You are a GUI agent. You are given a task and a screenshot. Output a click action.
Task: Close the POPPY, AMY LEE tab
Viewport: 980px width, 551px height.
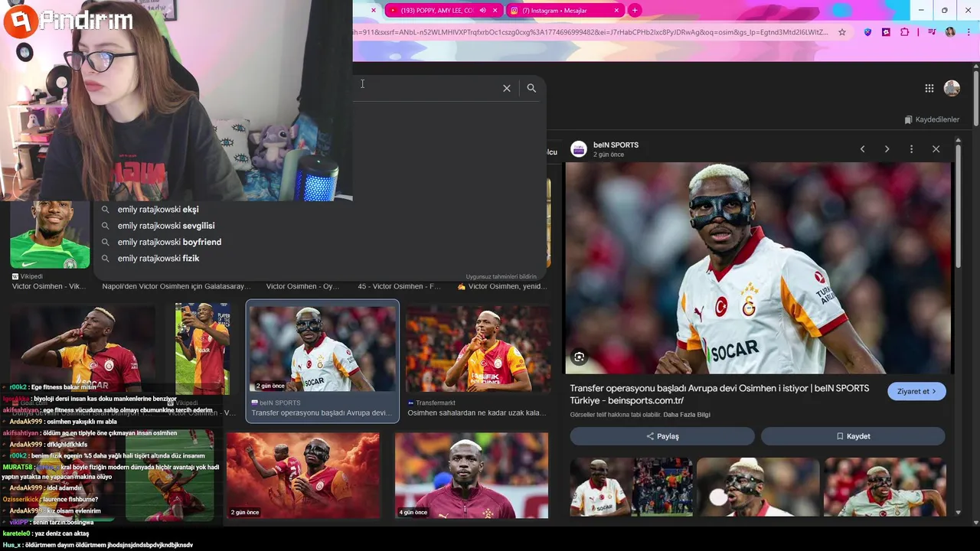click(495, 11)
